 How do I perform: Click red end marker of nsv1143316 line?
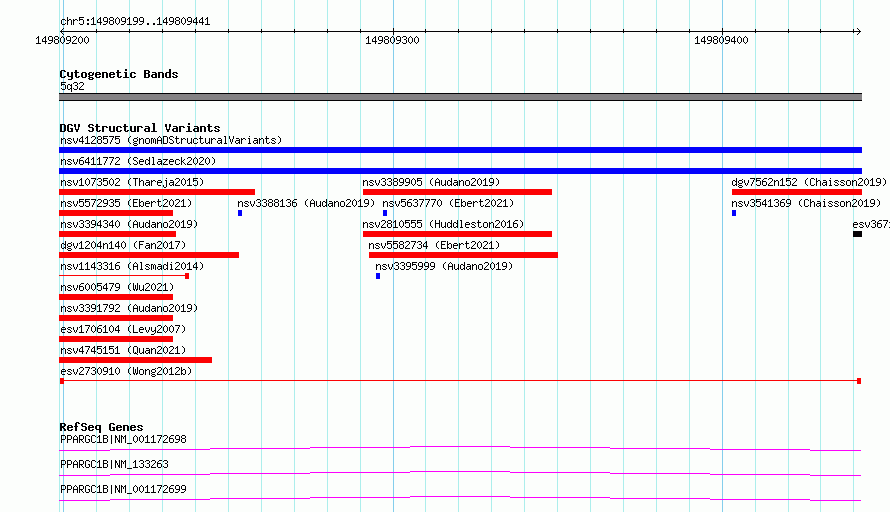pos(187,276)
